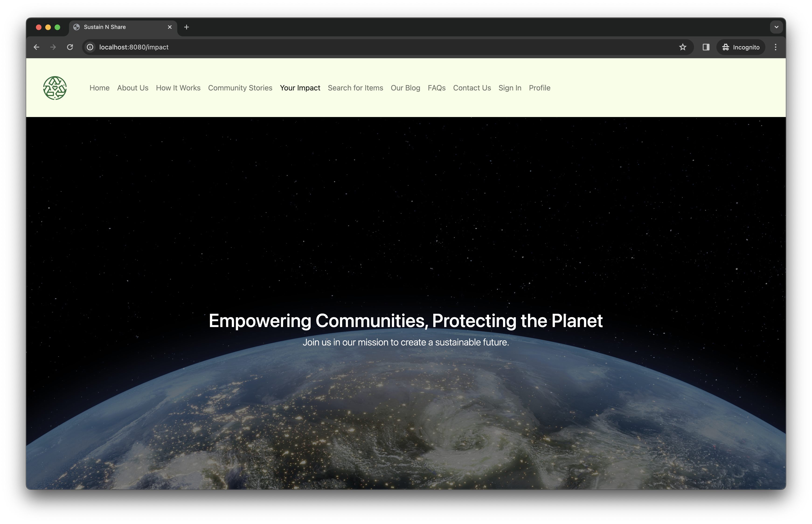Viewport: 812px width, 524px height.
Task: Open a new tab with plus icon
Action: click(186, 27)
